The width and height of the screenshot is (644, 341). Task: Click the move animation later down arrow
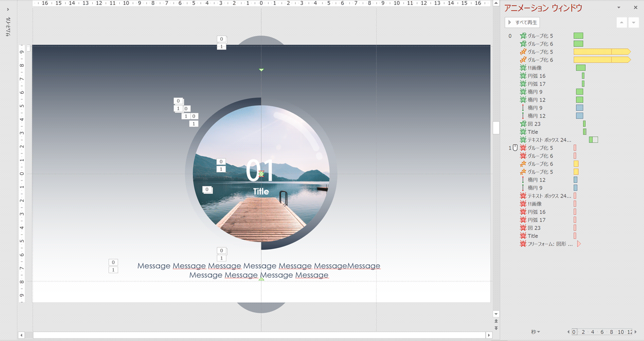[x=634, y=23]
